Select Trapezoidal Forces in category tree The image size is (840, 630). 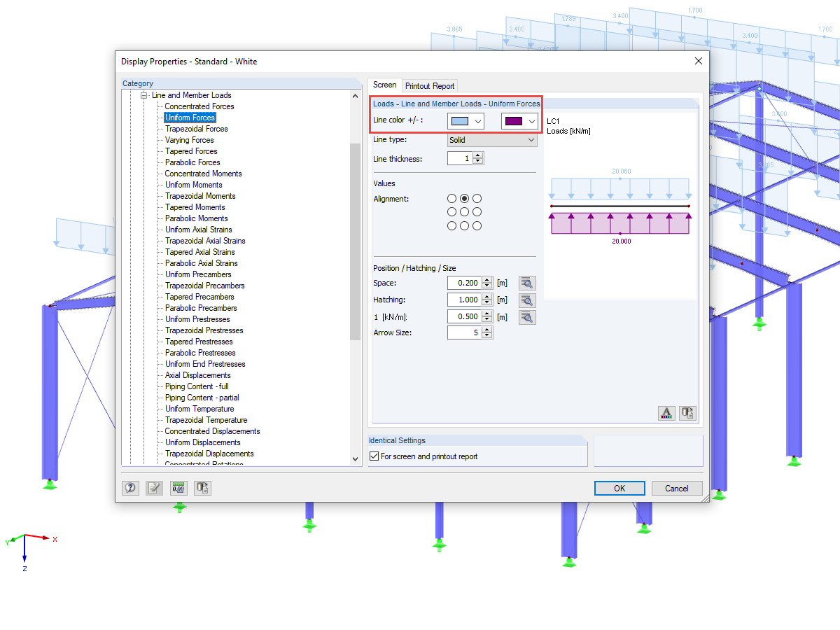pos(196,129)
